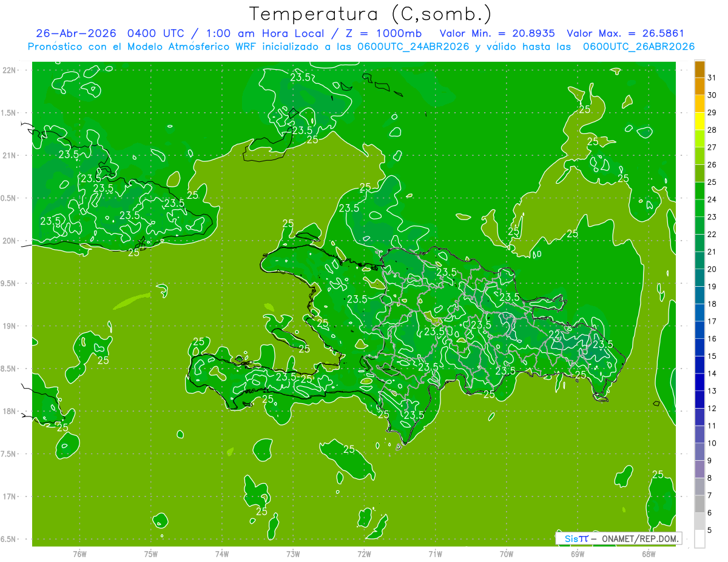The width and height of the screenshot is (728, 562).
Task: Click the Valor Max. = 26.5861 text
Action: coord(625,33)
